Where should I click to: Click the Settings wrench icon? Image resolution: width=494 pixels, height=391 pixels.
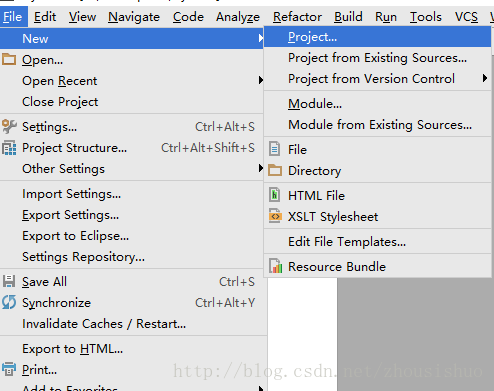(9, 126)
